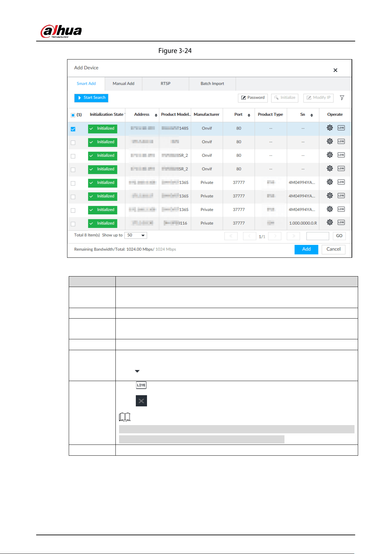Open the RTSP tab

165,84
